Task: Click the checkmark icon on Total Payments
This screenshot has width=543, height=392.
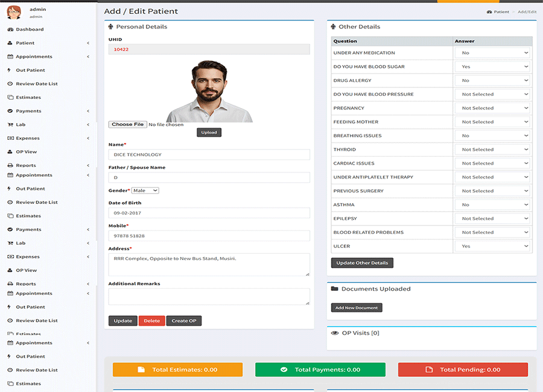Action: click(x=284, y=370)
